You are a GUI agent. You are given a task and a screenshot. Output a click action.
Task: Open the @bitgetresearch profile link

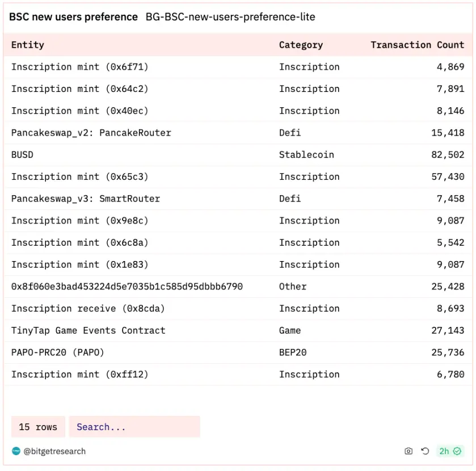click(x=54, y=451)
